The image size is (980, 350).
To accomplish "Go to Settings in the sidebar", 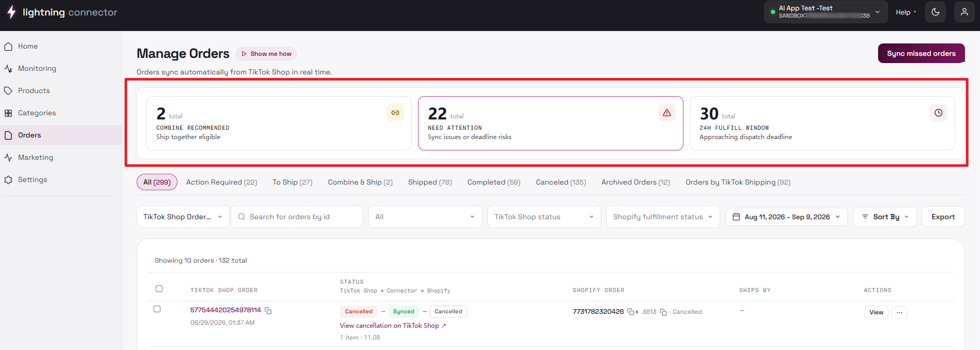I will [61, 180].
